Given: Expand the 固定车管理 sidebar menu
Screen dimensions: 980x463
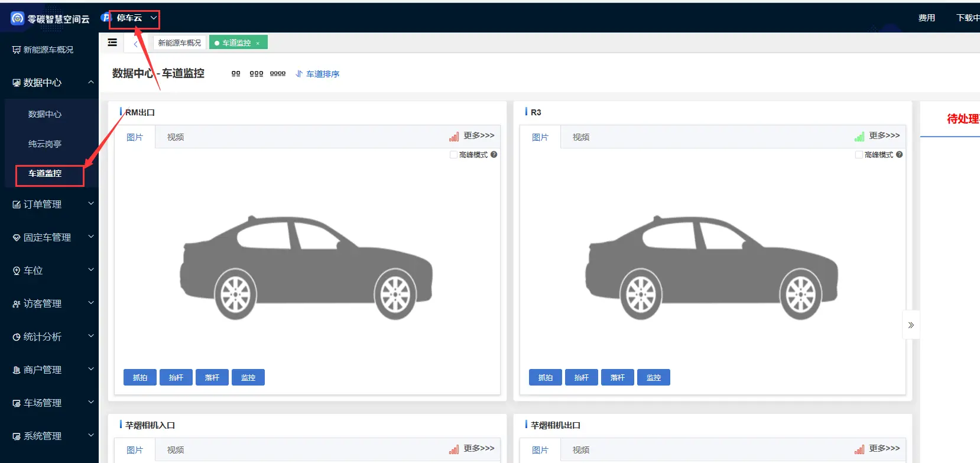Looking at the screenshot, I should pyautogui.click(x=49, y=237).
